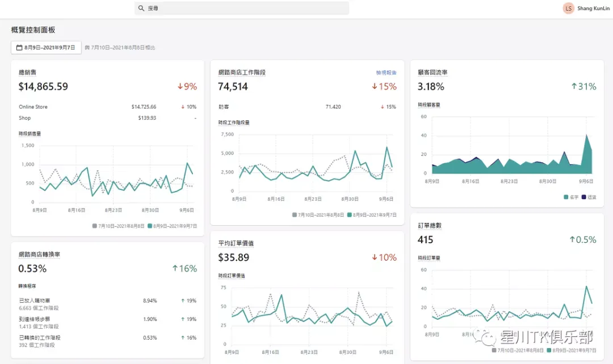Click 8月23日 axis label on 工作階段 chart
Viewport: 613px width, 364px height.
tap(313, 199)
